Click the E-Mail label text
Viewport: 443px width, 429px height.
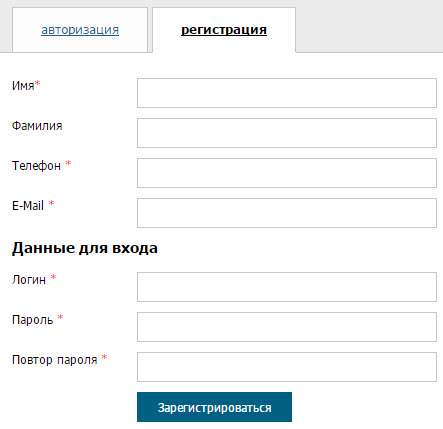pos(28,206)
